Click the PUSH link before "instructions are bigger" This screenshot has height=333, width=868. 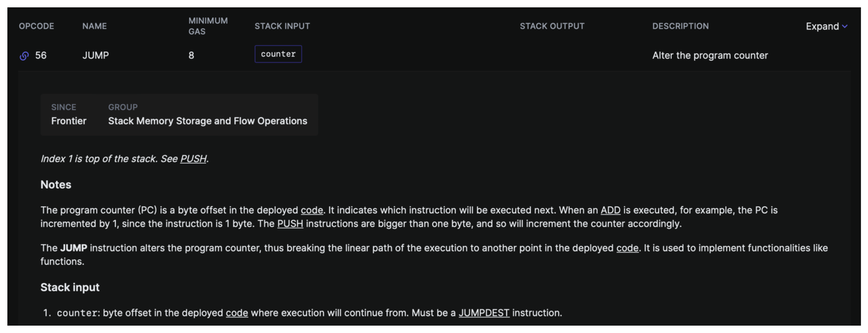tap(290, 224)
